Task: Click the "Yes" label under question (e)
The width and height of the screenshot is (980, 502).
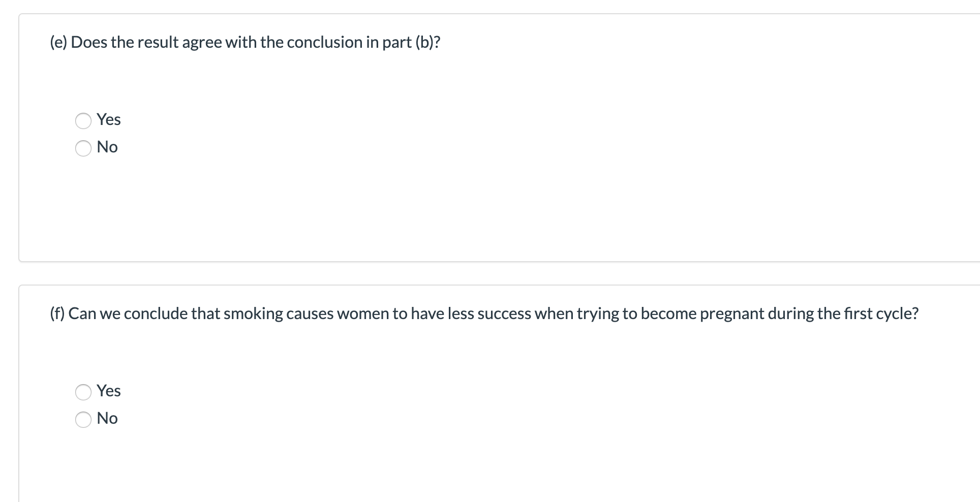Action: pos(109,119)
